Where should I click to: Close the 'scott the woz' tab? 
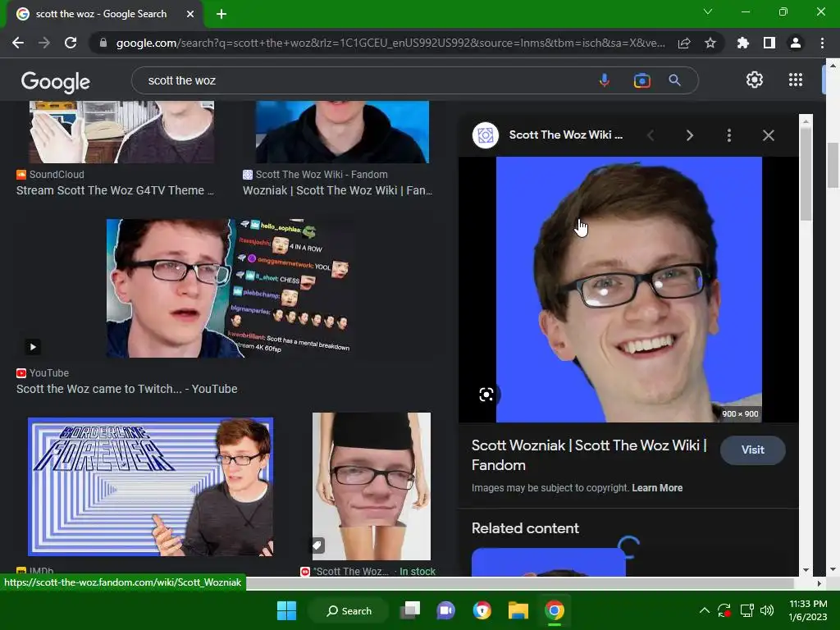click(190, 14)
